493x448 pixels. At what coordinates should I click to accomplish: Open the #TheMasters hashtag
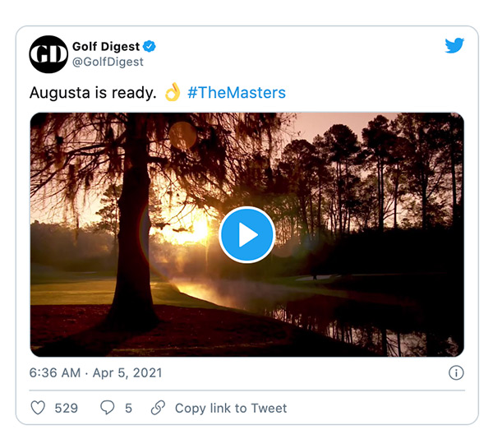click(x=237, y=93)
